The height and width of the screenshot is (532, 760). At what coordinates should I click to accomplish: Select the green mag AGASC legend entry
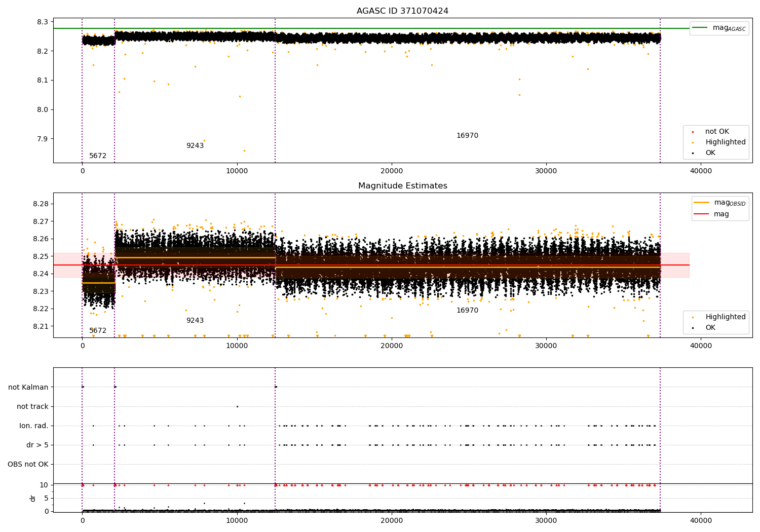[x=719, y=28]
